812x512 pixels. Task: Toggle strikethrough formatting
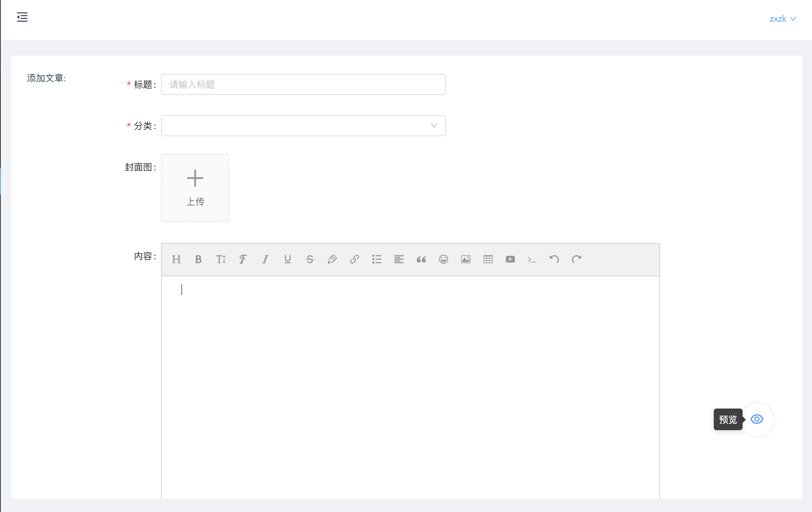pos(309,259)
